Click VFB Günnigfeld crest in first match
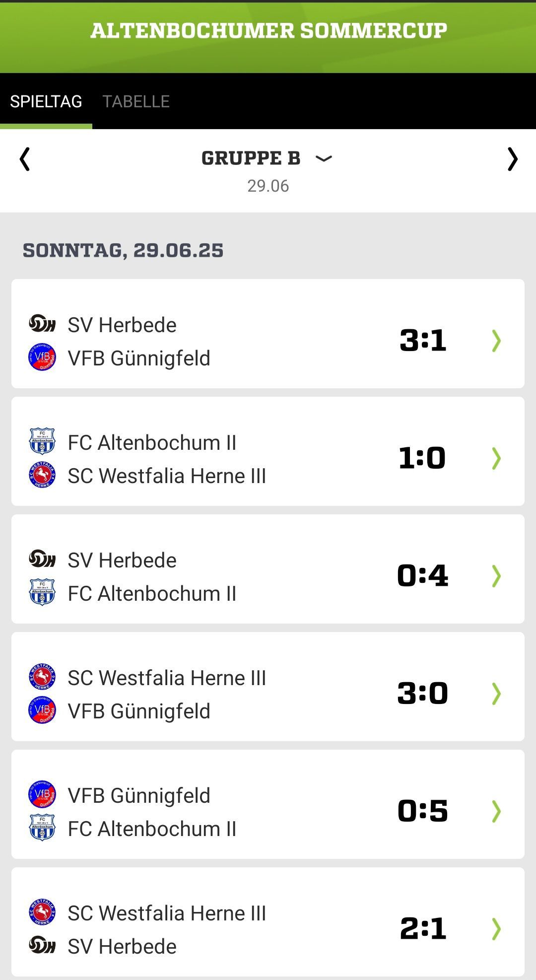 [42, 357]
